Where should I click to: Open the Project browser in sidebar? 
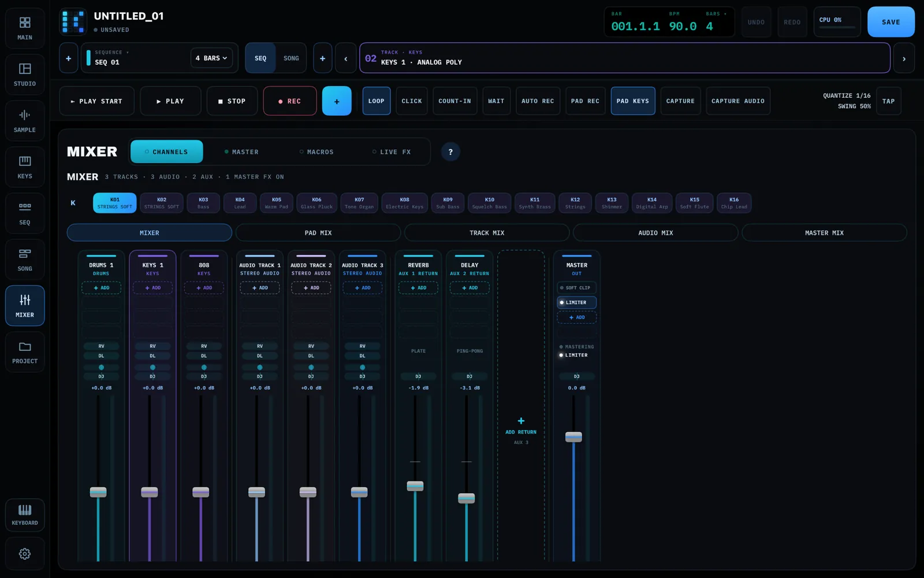[x=25, y=352]
